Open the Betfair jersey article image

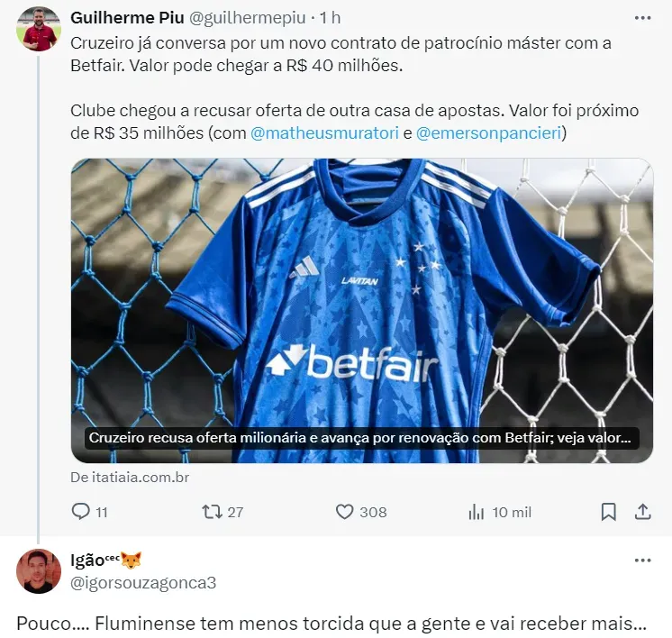tap(362, 310)
